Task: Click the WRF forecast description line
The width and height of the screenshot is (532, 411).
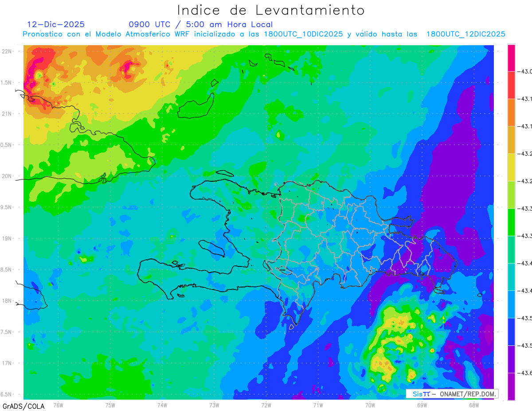Action: click(x=264, y=34)
